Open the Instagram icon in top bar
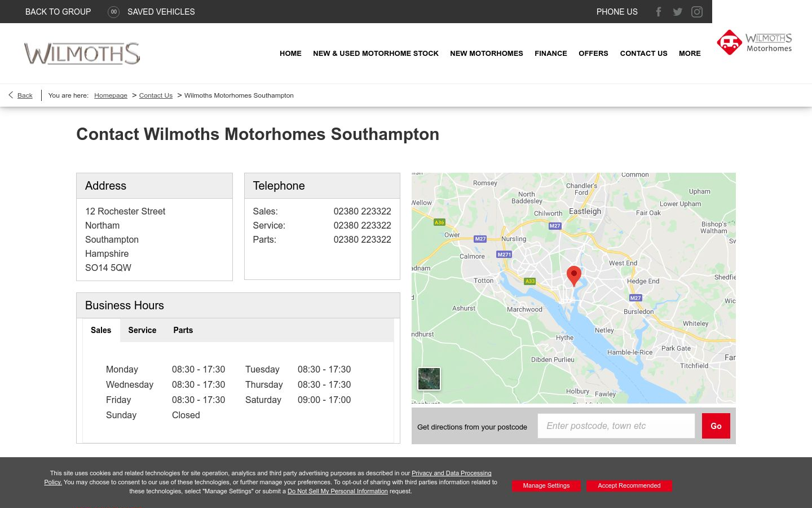Viewport: 812px width, 508px height. [697, 12]
